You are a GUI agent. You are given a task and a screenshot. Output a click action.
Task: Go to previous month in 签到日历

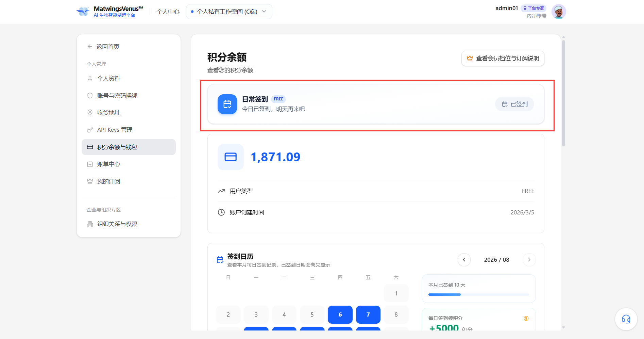(464, 260)
